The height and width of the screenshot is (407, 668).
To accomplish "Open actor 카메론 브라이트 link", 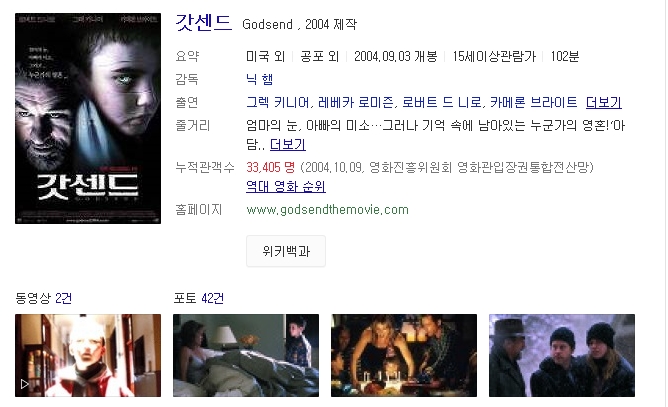I will (x=534, y=102).
